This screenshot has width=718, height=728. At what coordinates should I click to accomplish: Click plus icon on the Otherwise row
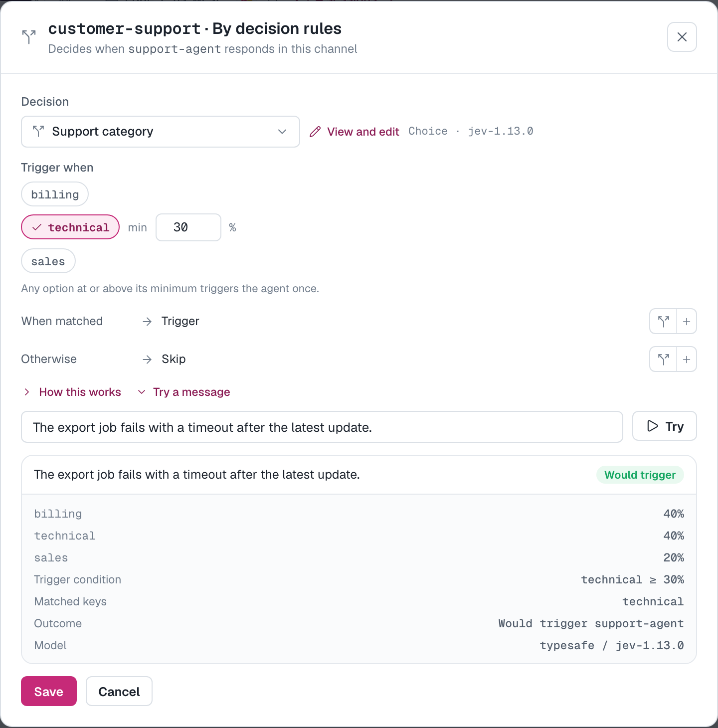click(687, 360)
